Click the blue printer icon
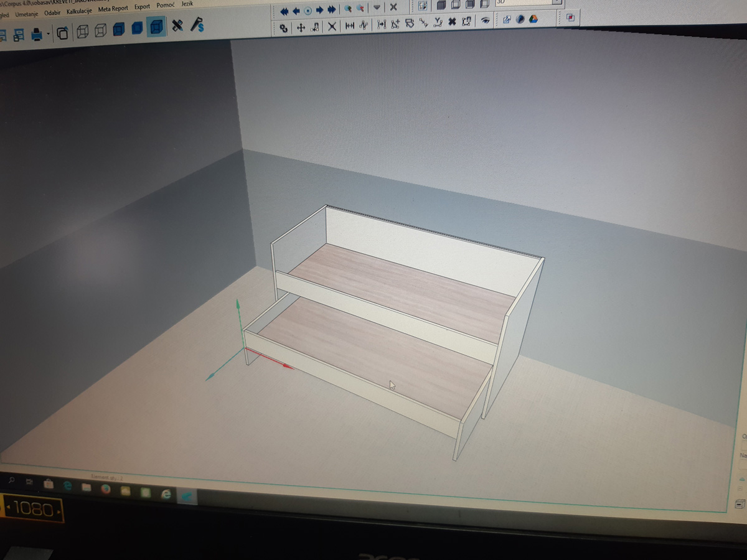 point(37,34)
